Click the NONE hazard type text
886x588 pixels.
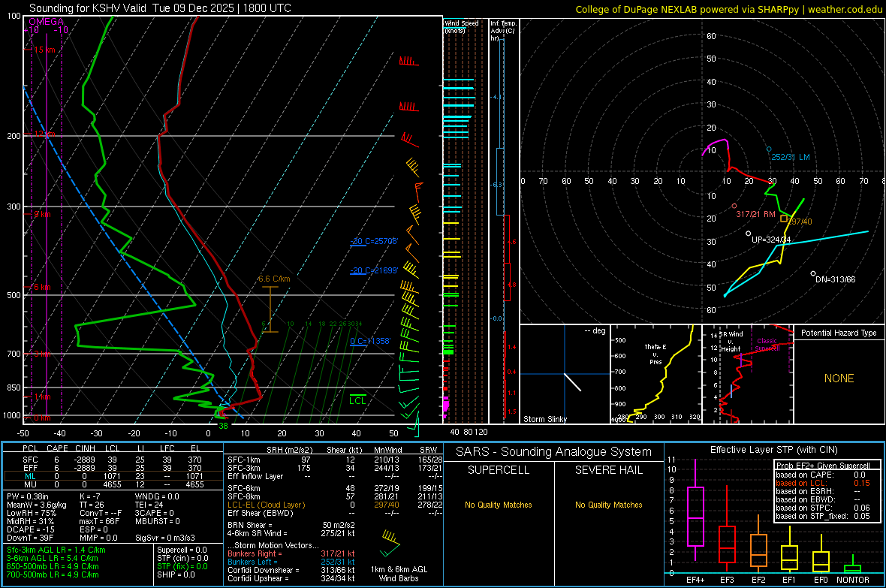click(839, 378)
